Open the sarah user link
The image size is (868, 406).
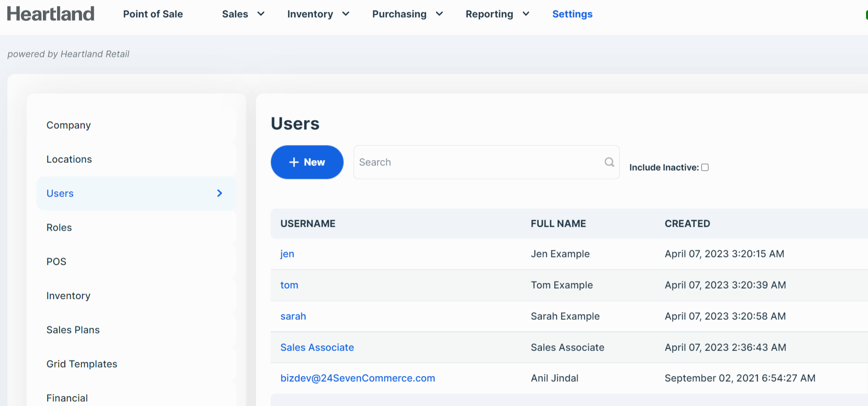pyautogui.click(x=293, y=316)
